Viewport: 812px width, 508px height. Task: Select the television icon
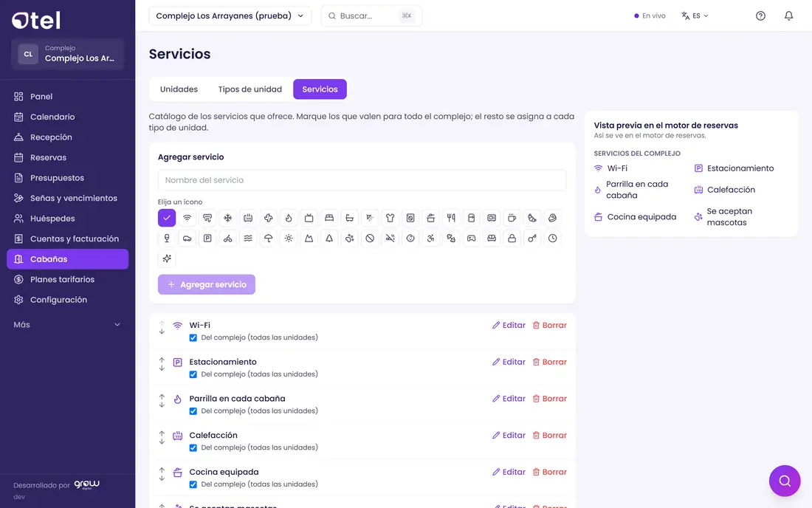click(x=309, y=218)
